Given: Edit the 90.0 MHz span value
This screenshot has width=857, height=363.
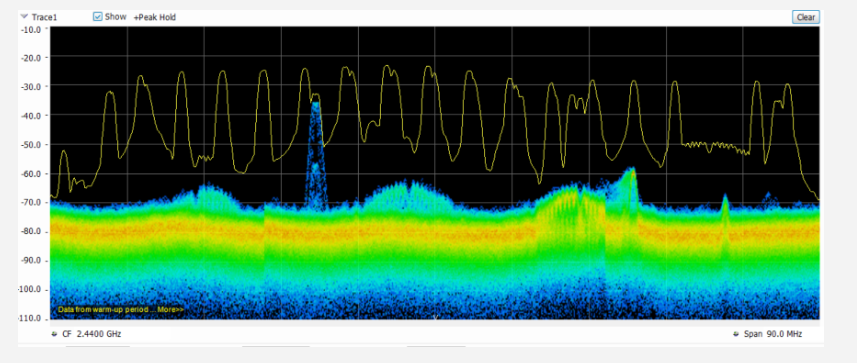Looking at the screenshot, I should coord(784,334).
